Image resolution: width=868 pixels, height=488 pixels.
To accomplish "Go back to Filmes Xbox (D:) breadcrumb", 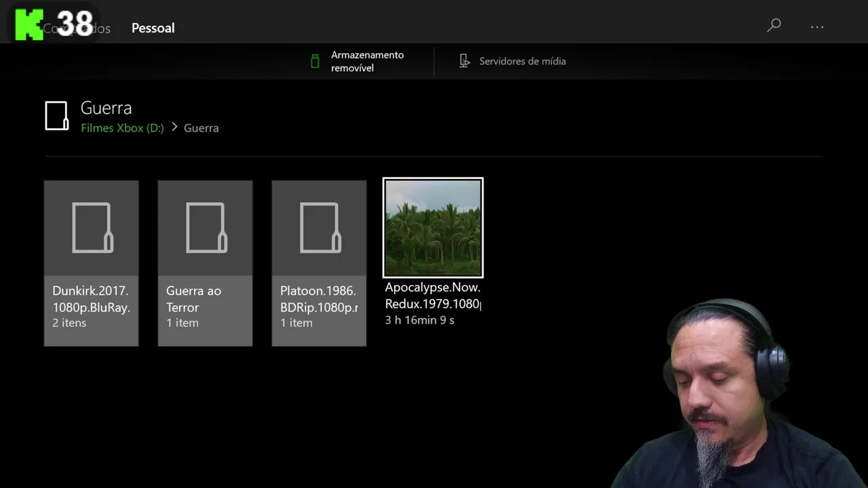I will (122, 127).
